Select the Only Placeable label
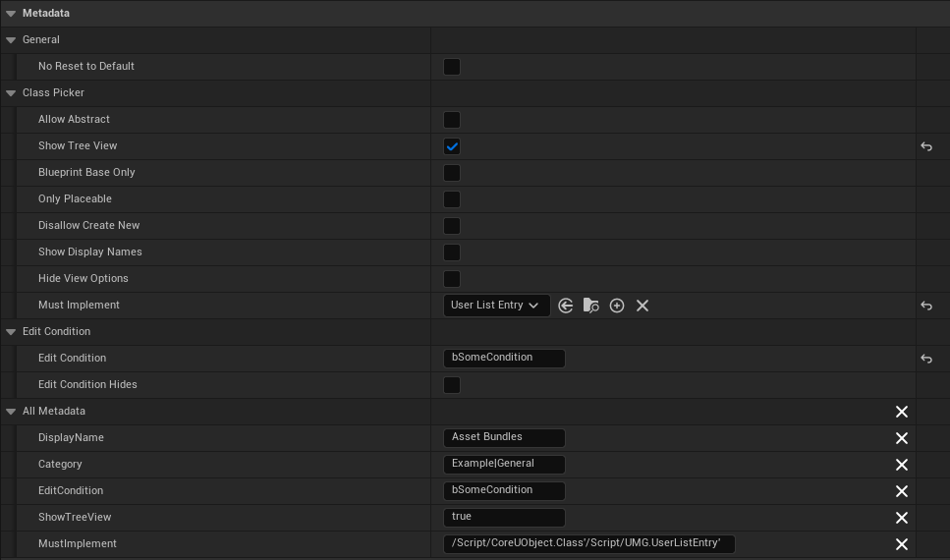The image size is (950, 560). tap(75, 198)
